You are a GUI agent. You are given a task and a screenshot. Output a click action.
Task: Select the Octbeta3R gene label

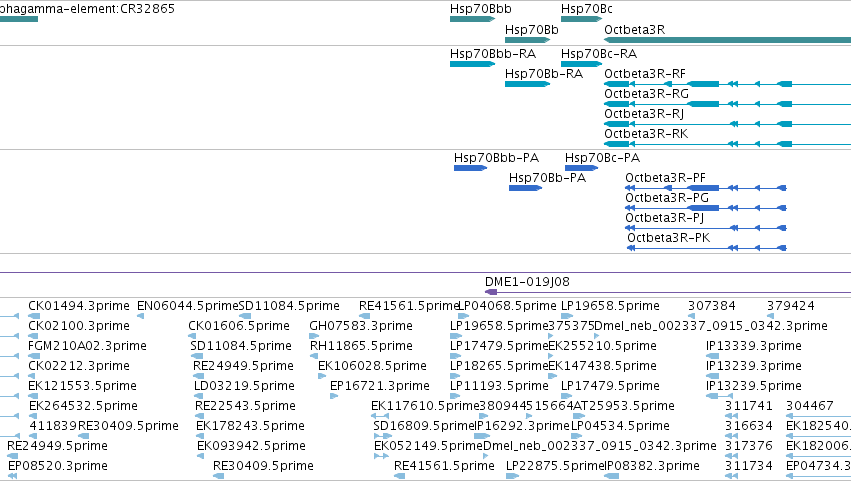point(634,29)
